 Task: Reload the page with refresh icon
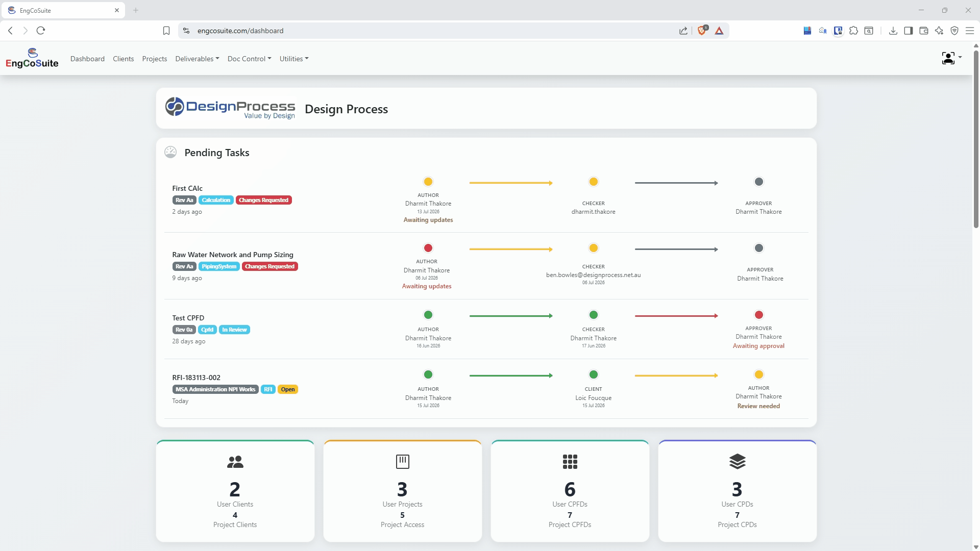[41, 31]
